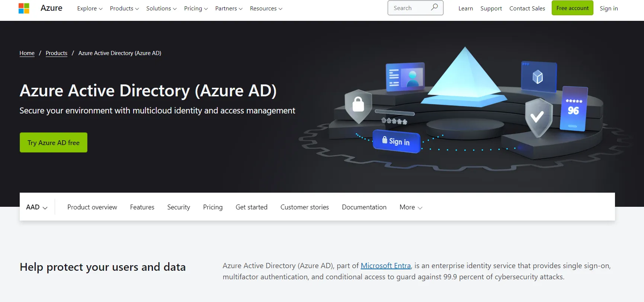Open the Pricing tab in the section bar

(x=213, y=207)
